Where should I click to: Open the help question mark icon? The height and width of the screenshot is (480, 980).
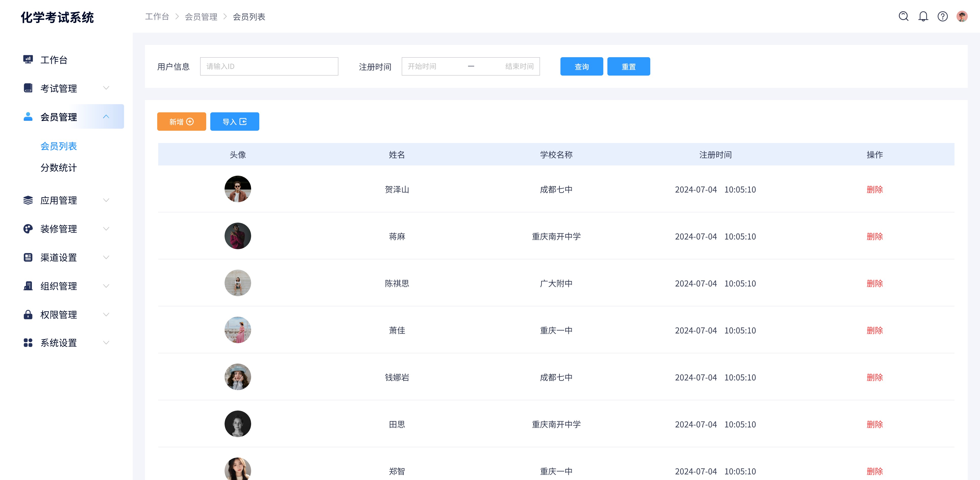coord(943,16)
